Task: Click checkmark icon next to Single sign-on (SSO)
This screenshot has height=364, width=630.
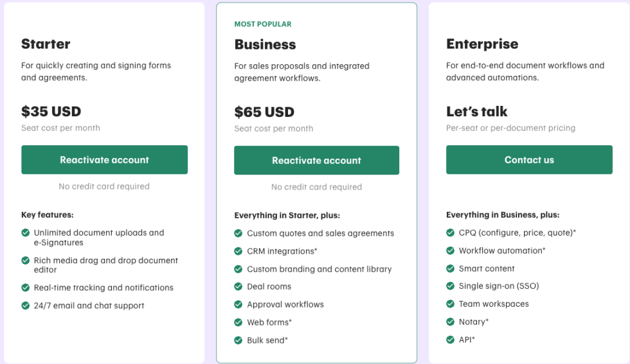Action: coord(451,286)
